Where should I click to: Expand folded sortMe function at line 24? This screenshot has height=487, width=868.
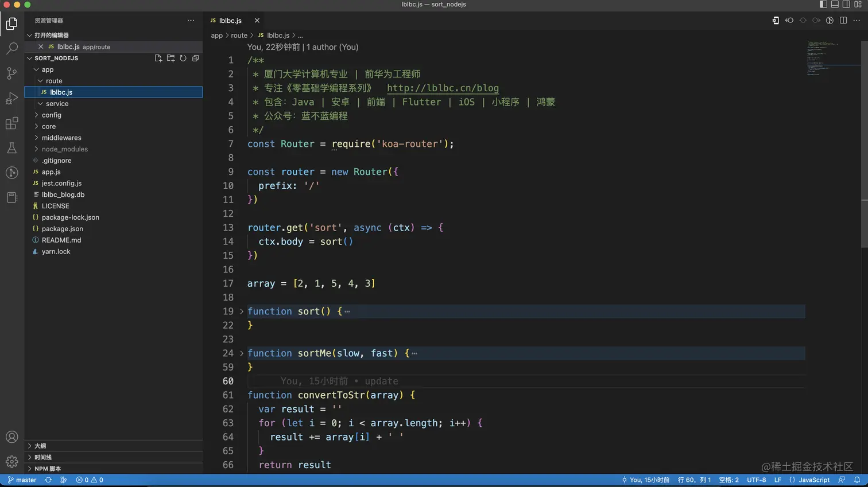point(241,353)
